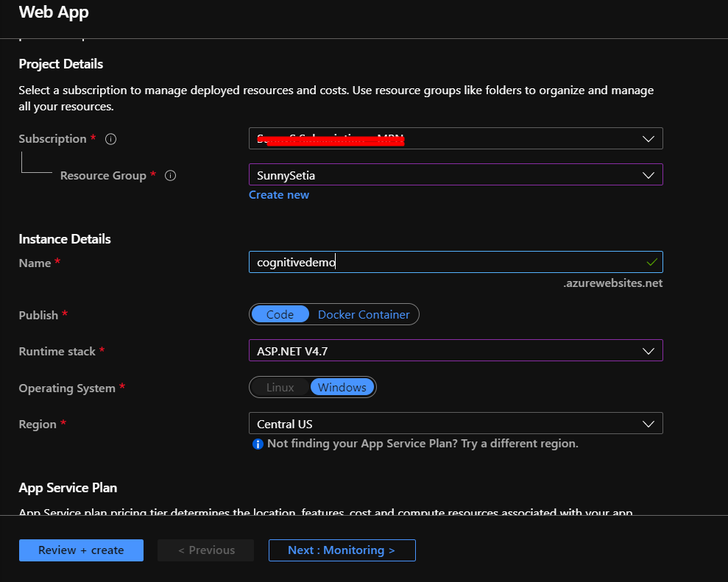Image resolution: width=728 pixels, height=582 pixels.
Task: Click the green checkmark on the Name field
Action: tap(651, 261)
